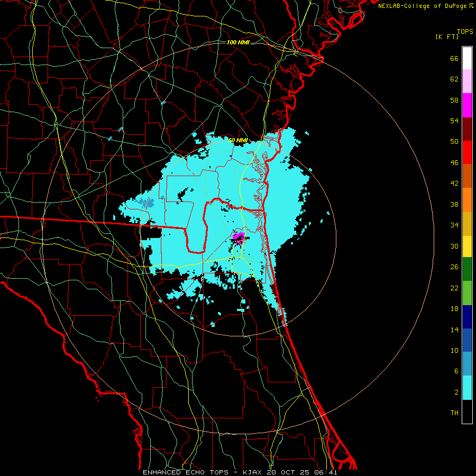Click the medium blue 18 kft legend swatch
Screen dimensions: 476x476
[x=467, y=340]
